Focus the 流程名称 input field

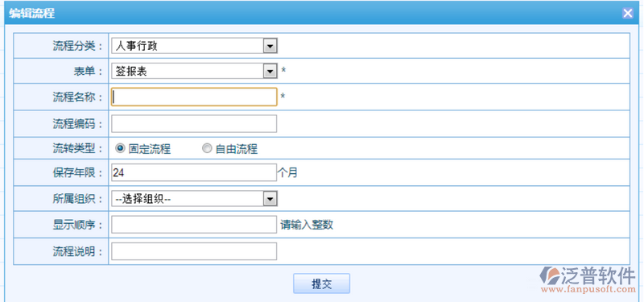click(194, 97)
